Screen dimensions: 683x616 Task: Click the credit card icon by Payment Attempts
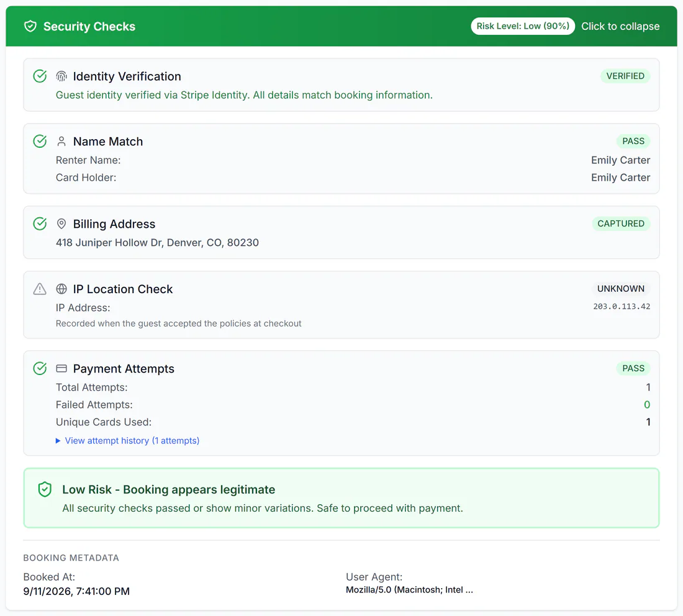click(x=61, y=369)
